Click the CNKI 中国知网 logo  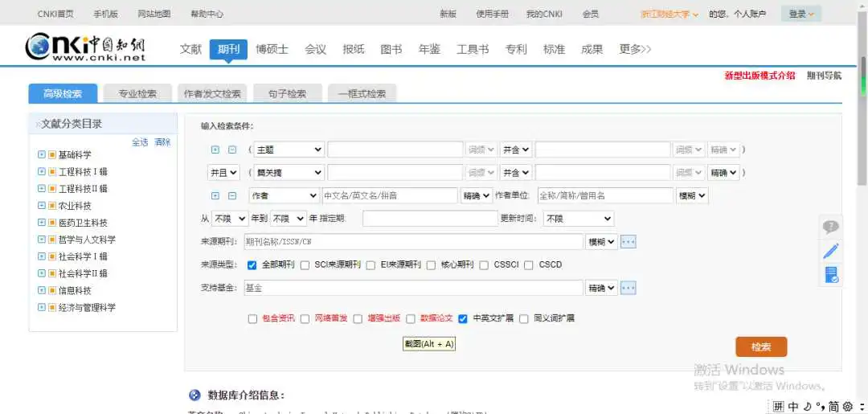click(x=85, y=47)
